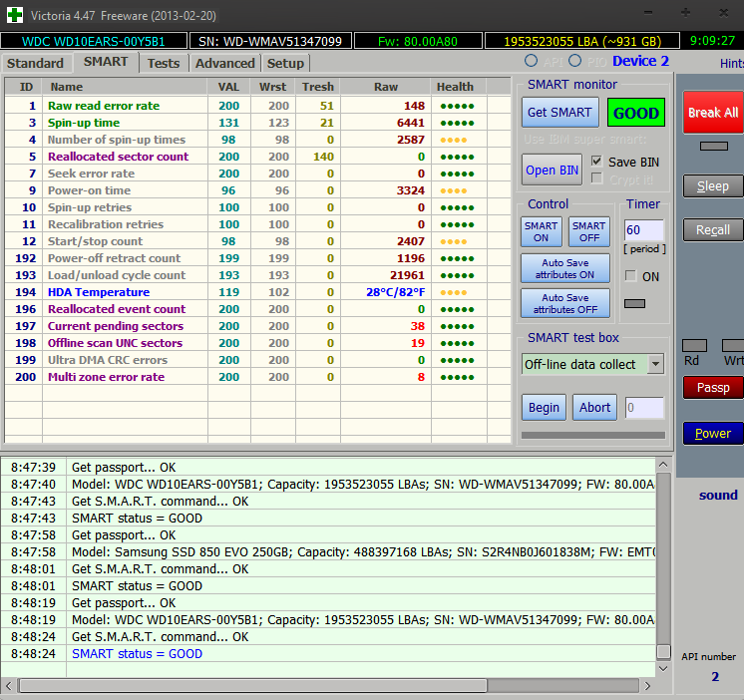Click the Sleep button
Image resolution: width=744 pixels, height=700 pixels.
click(713, 185)
